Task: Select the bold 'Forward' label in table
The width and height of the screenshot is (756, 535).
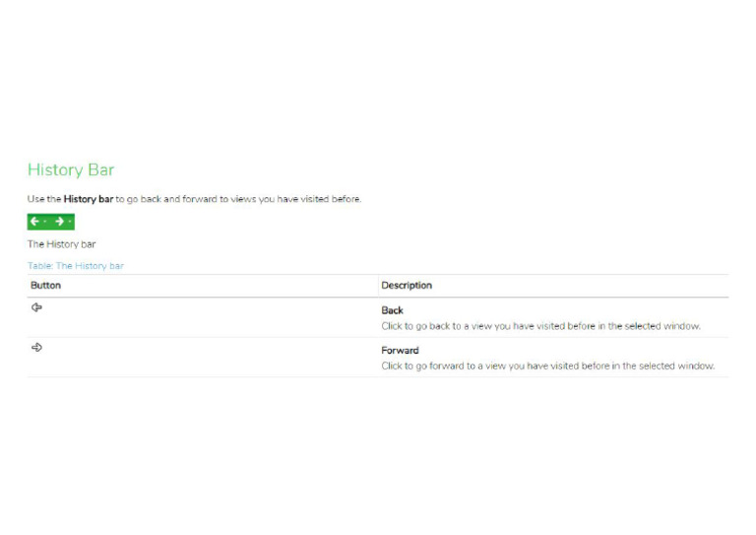Action: tap(400, 351)
